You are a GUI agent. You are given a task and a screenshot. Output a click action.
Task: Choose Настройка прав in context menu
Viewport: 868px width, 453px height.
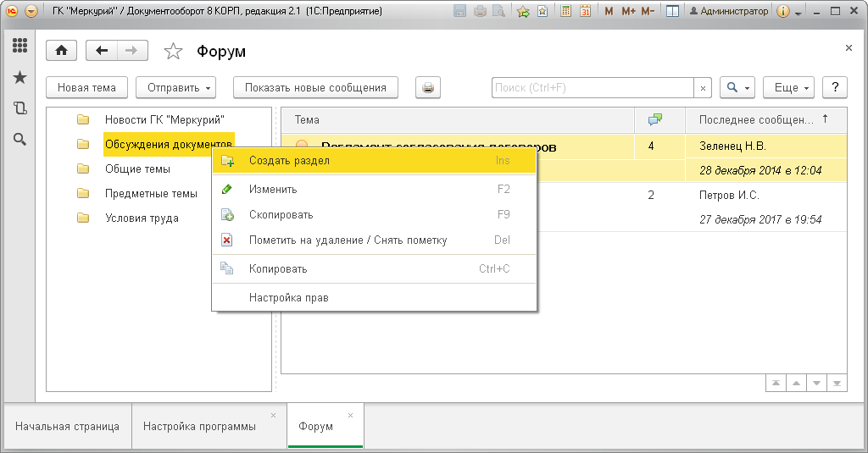pos(374,297)
